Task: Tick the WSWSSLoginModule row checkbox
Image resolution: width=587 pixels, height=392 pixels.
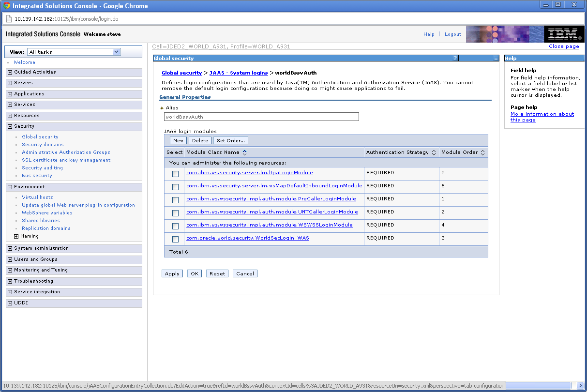Action: click(x=175, y=226)
